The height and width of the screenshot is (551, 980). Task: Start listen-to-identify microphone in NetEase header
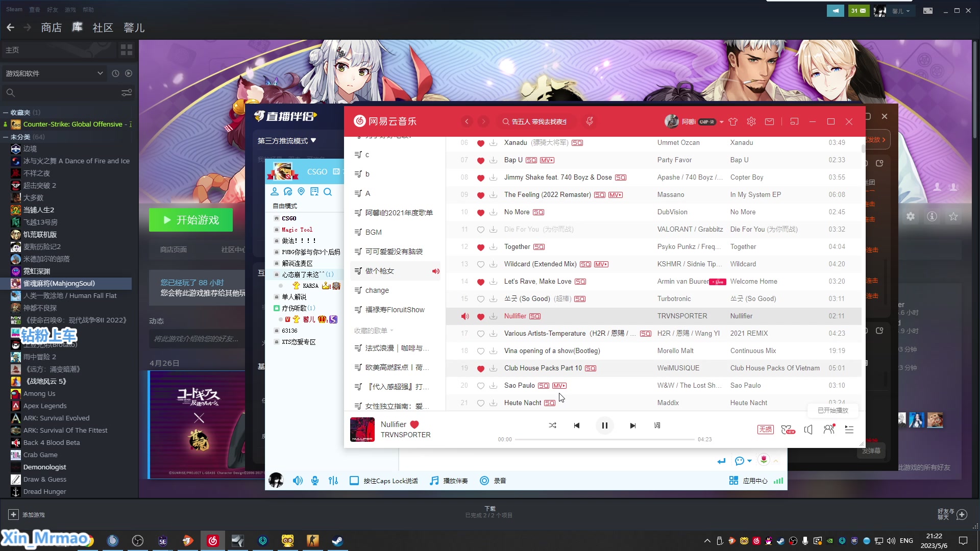(x=590, y=121)
